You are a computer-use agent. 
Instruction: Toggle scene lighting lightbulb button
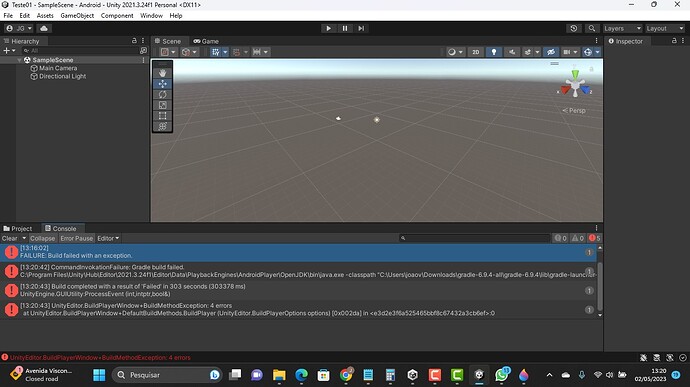click(494, 52)
